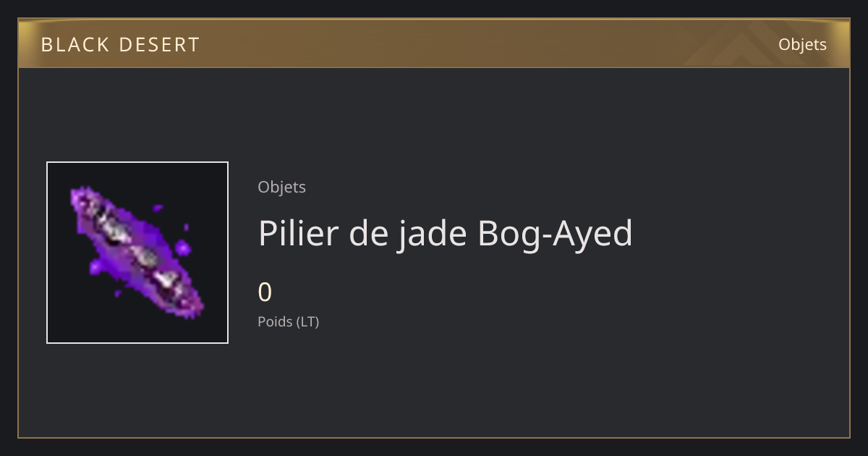Click the lower tip of the jade pillar icon
The width and height of the screenshot is (868, 456).
[193, 309]
